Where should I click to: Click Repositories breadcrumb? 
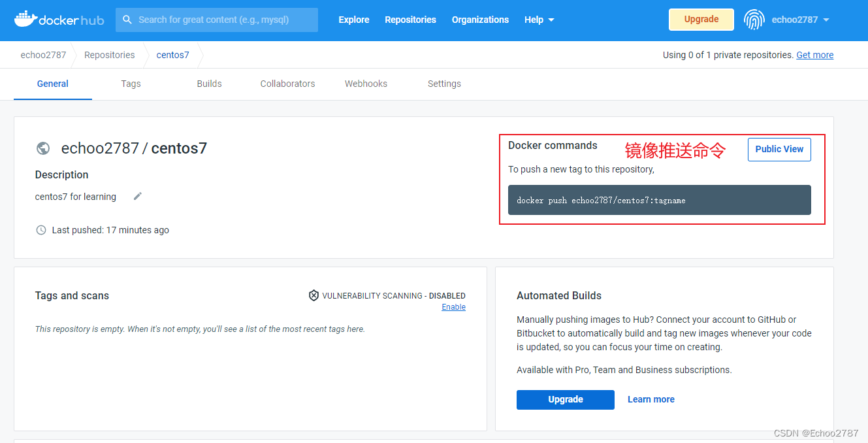pyautogui.click(x=110, y=55)
